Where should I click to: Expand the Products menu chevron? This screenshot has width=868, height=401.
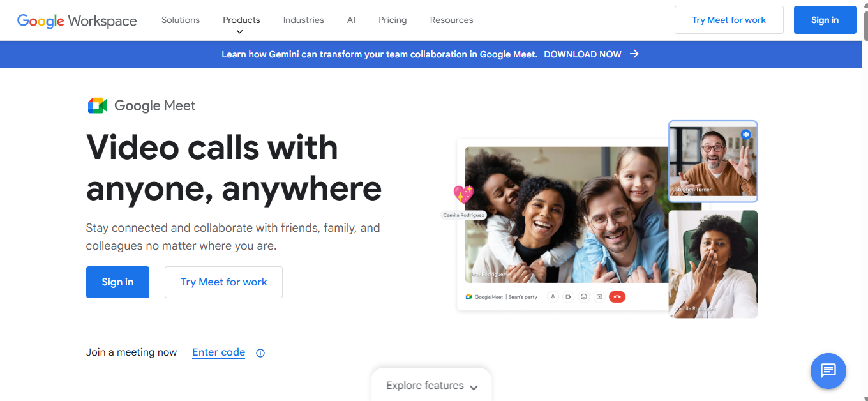click(x=239, y=31)
